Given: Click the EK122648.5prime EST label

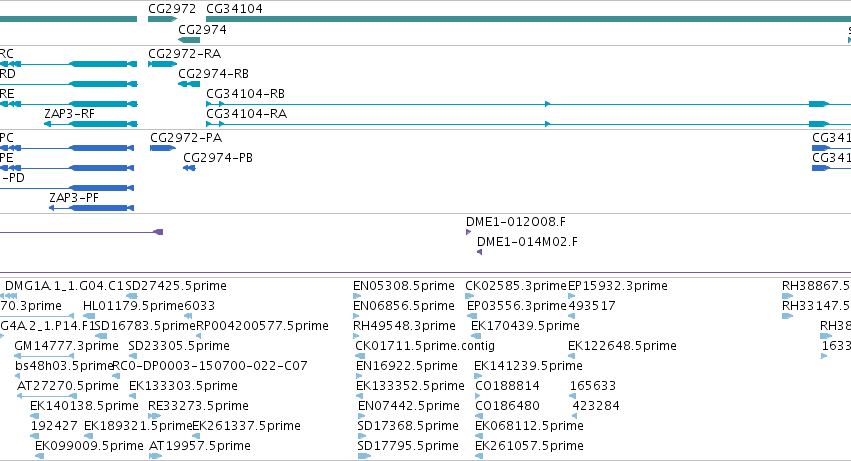Looking at the screenshot, I should click(x=622, y=346).
